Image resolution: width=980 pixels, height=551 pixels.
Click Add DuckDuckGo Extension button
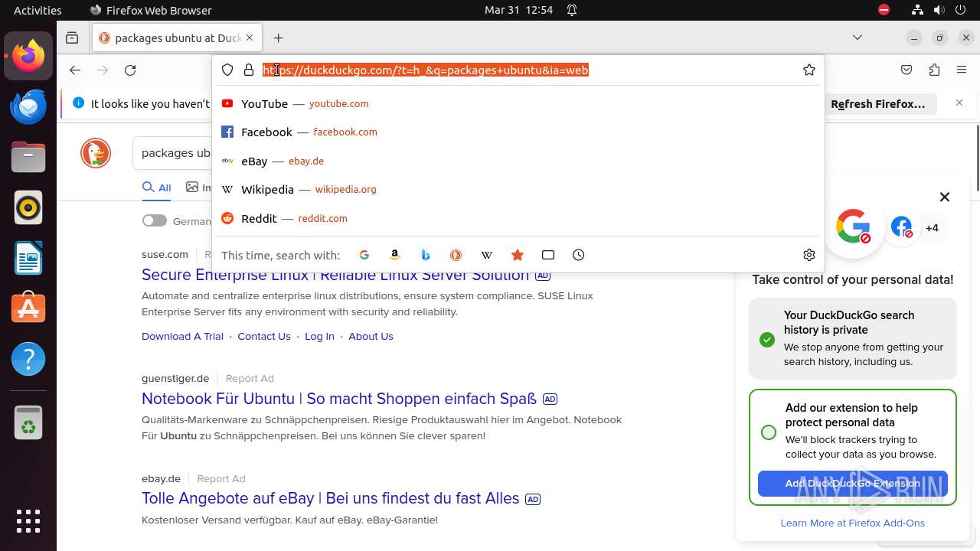853,483
